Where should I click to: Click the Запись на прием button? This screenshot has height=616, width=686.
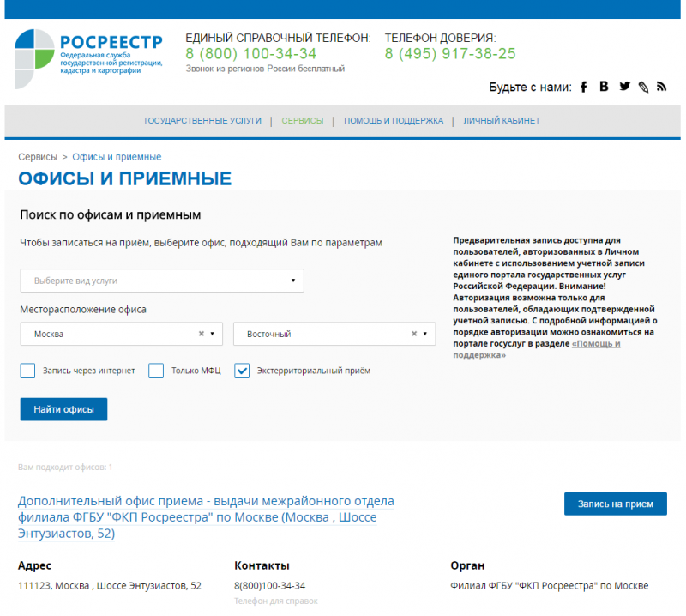(x=615, y=504)
